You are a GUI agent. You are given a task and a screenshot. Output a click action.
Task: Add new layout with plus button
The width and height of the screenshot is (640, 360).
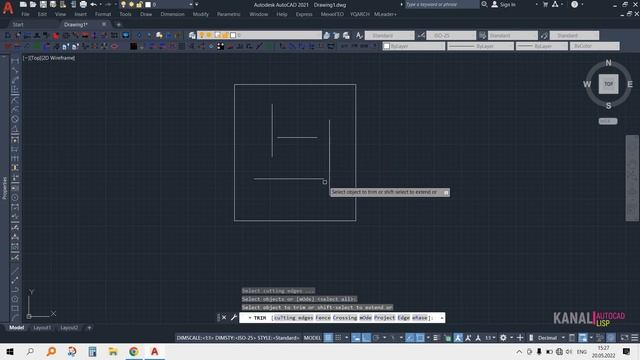89,327
